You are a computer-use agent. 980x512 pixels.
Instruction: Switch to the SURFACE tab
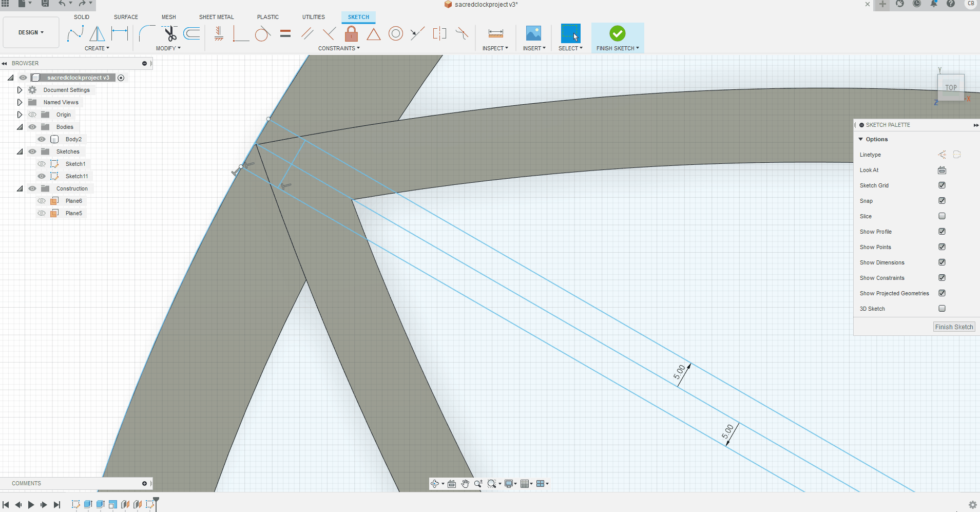[x=126, y=17]
